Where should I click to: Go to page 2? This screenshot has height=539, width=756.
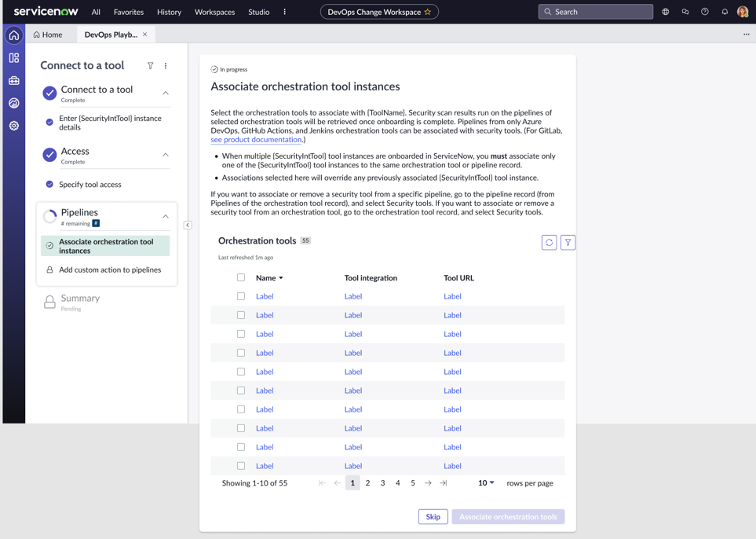[x=367, y=483]
